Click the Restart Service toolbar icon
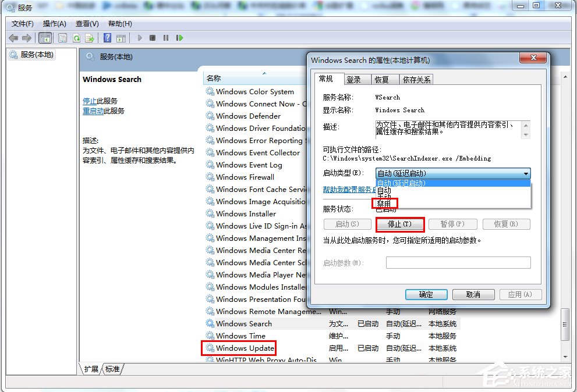Viewport: 577px width, 392px height. point(180,37)
